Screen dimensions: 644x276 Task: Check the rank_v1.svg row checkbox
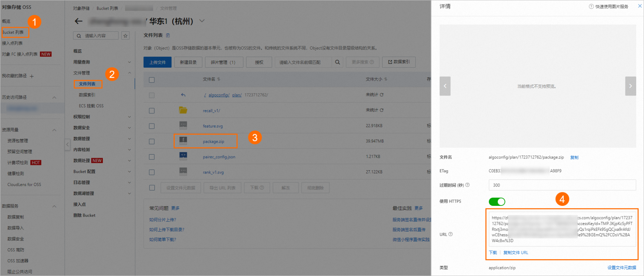point(152,172)
